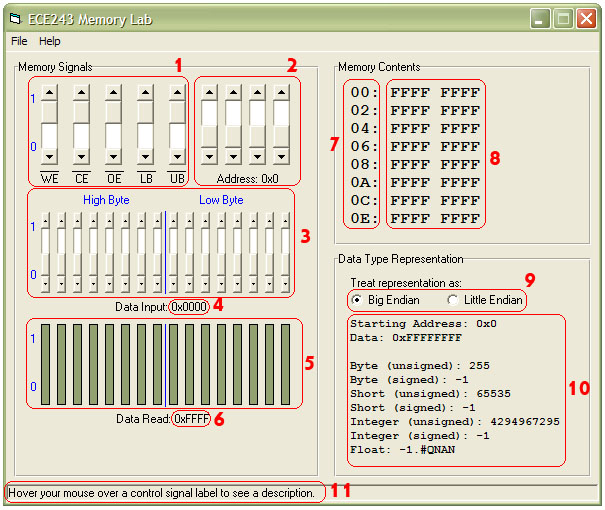The height and width of the screenshot is (510, 605).
Task: Click memory address label 0A:
Action: coord(363,182)
